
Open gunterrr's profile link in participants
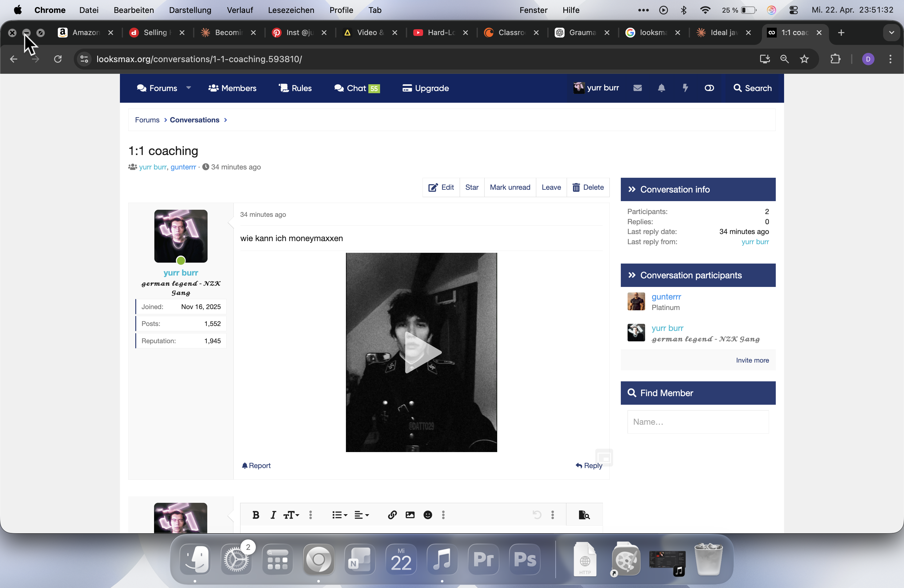(x=666, y=297)
